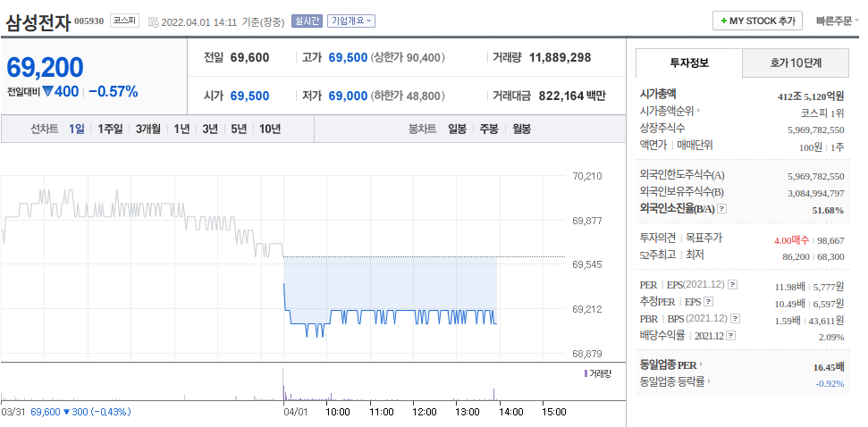Screen dimensions: 868x427
Task: Click the help icon next to PER EPS(2021.12)
Action: pyautogui.click(x=732, y=285)
